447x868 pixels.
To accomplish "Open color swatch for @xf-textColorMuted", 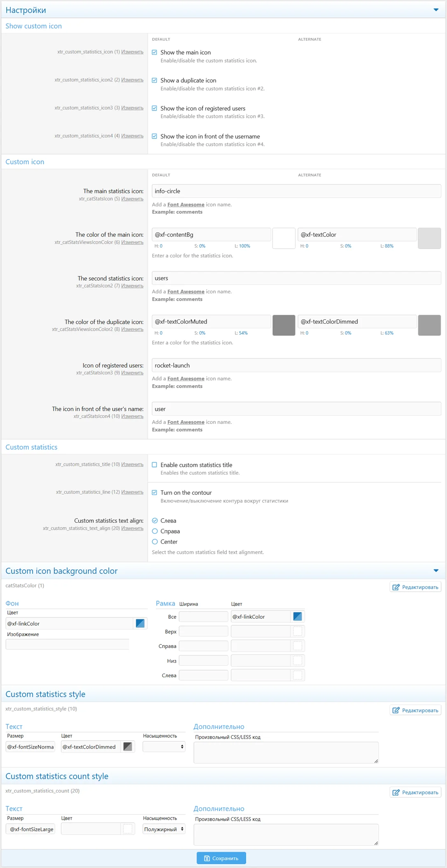I will [284, 325].
